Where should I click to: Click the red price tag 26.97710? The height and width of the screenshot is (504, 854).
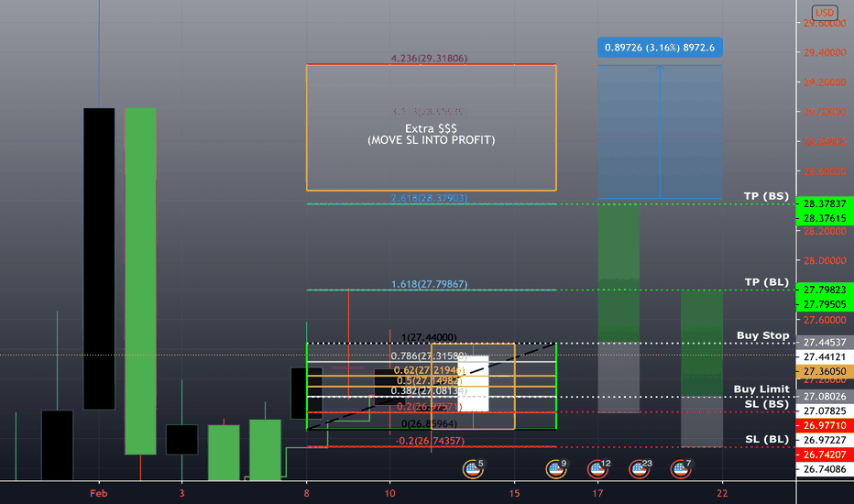[x=825, y=425]
